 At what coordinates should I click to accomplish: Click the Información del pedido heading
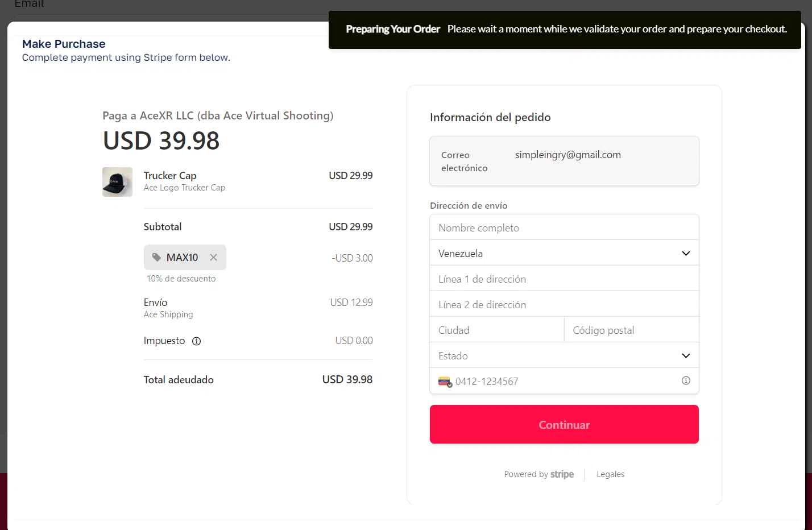coord(490,117)
